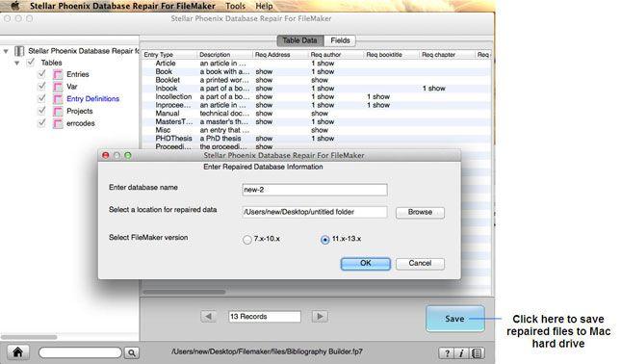
Task: Select the Entries tree item
Action: 78,74
